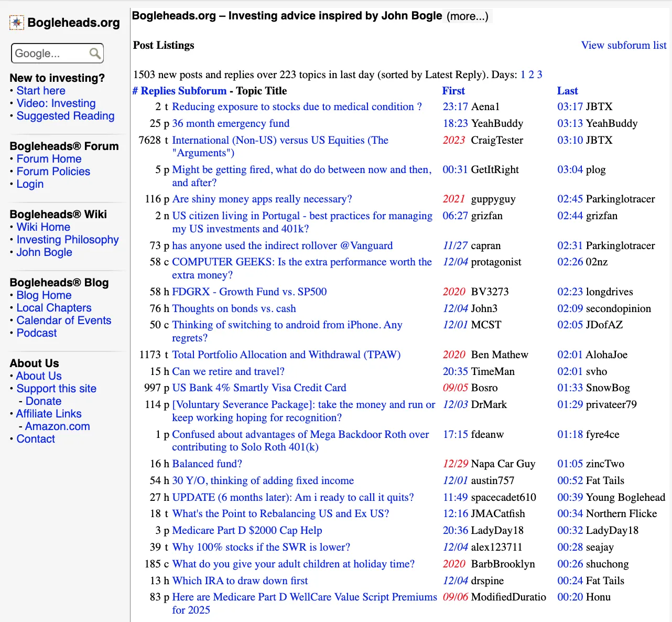Show posts for 3 days
672x622 pixels.
tap(539, 74)
